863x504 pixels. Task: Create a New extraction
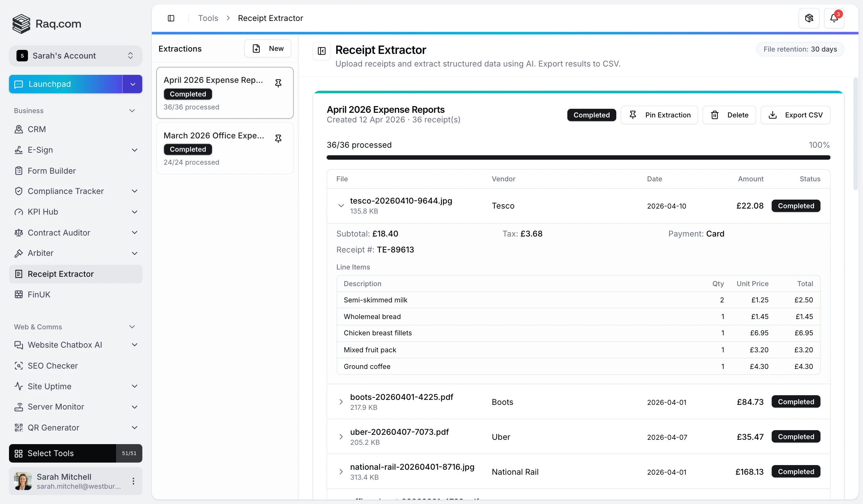[267, 49]
